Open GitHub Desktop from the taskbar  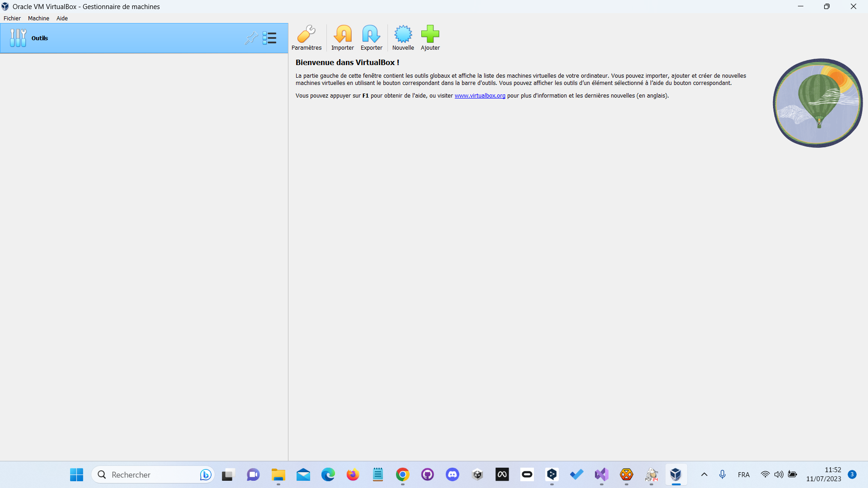[427, 474]
